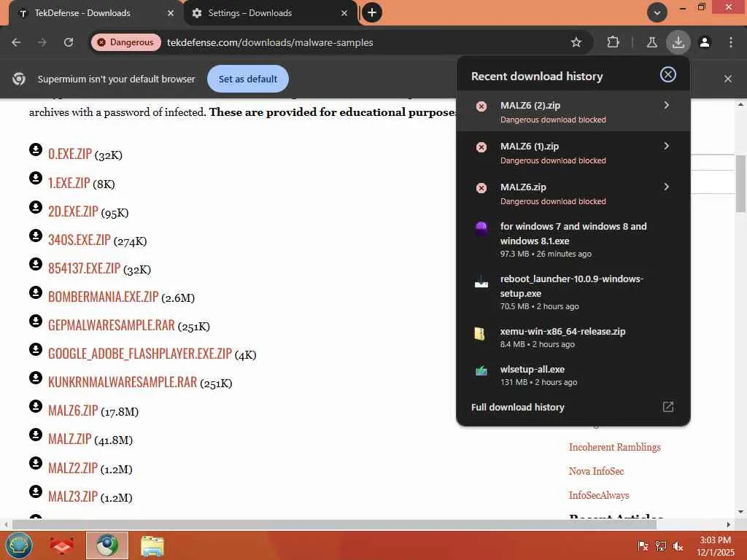
Task: Click blocked icon beside MALZ6.zip history entry
Action: (x=481, y=188)
